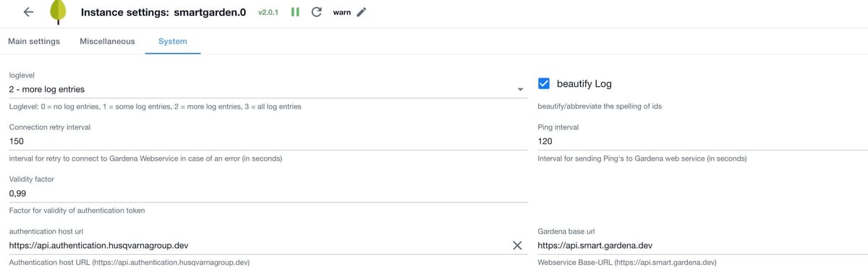
Task: Click the Authentication host URL hint text
Action: [129, 262]
